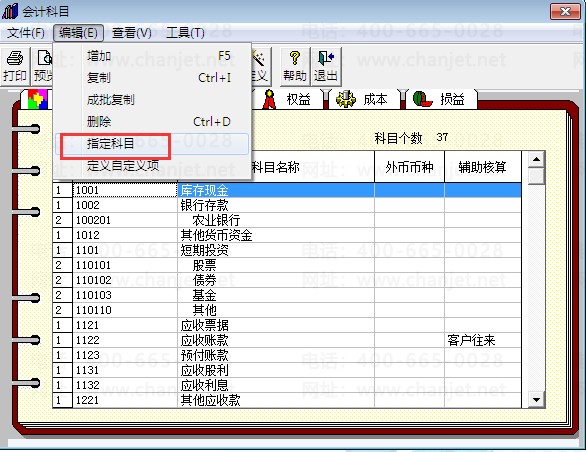586x452 pixels.
Task: Select 增加 in the Edit menu
Action: tap(152, 56)
